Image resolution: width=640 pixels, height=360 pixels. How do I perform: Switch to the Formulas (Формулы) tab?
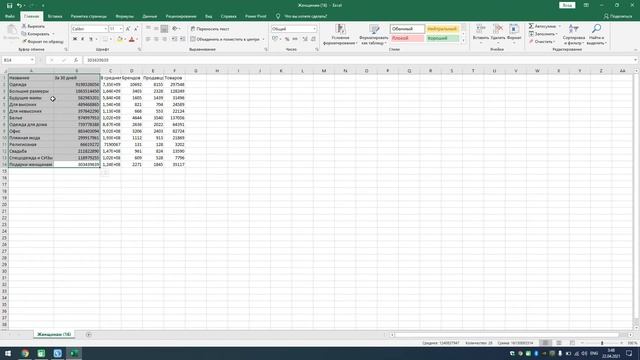click(124, 16)
